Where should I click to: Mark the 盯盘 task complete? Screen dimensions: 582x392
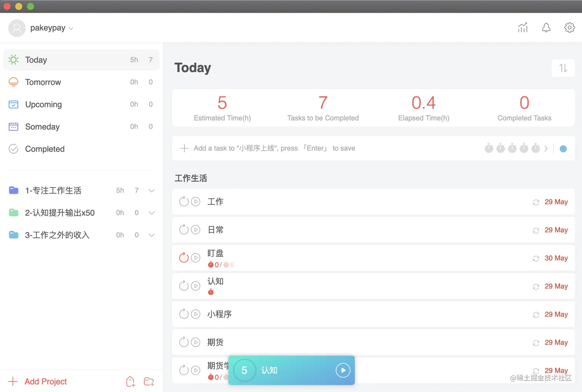click(184, 258)
